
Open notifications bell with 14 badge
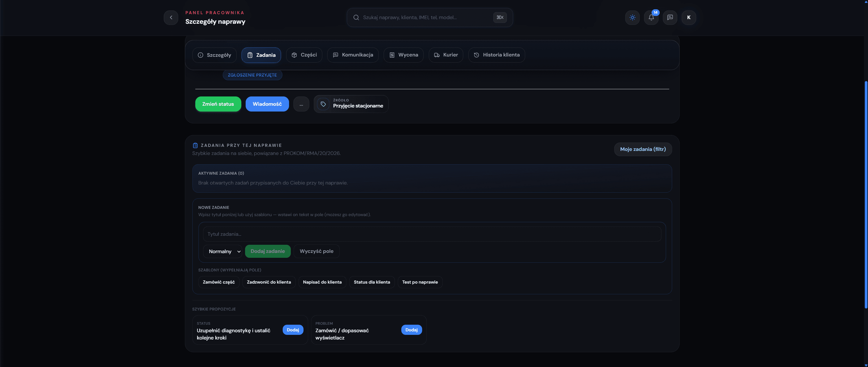tap(651, 18)
